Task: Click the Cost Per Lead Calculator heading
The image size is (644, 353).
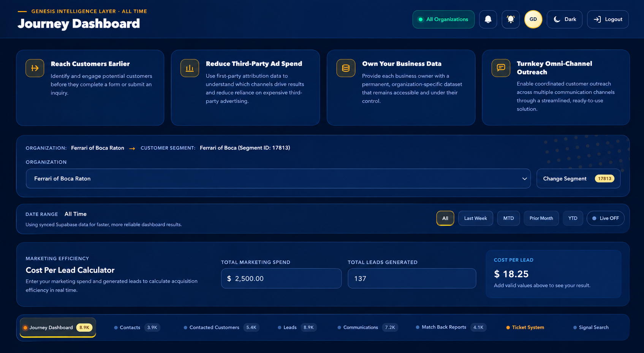Action: pos(70,270)
